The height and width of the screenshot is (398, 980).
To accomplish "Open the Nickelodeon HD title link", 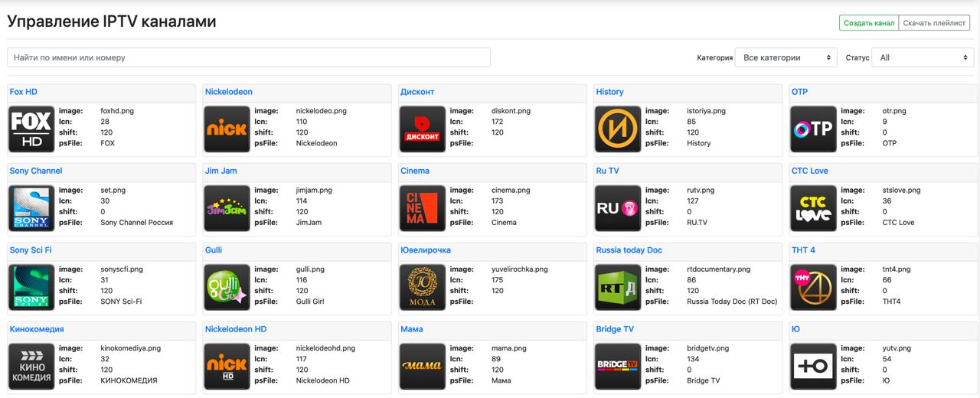I will [x=236, y=329].
